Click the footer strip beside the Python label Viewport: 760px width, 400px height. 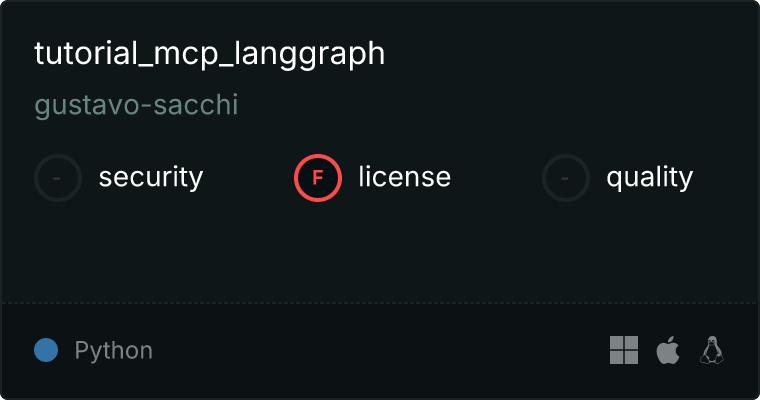[x=378, y=350]
